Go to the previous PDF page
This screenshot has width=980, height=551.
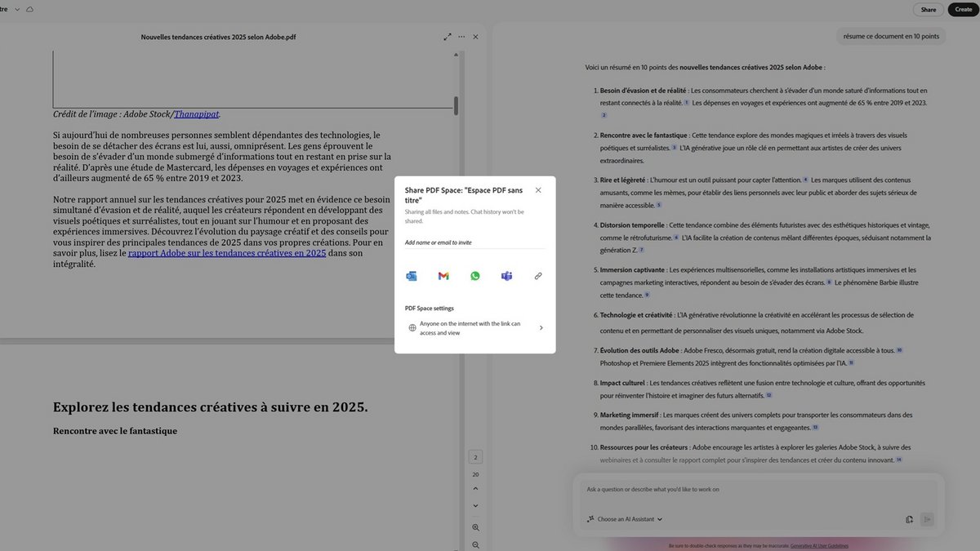476,489
